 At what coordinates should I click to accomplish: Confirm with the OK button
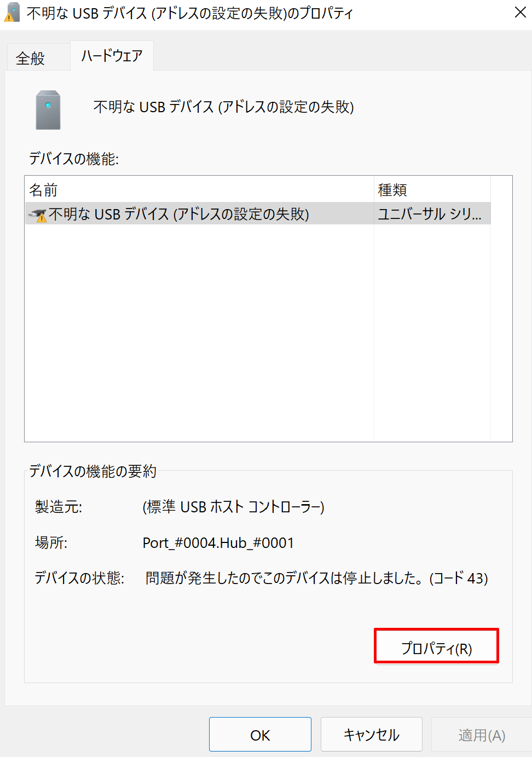259,735
